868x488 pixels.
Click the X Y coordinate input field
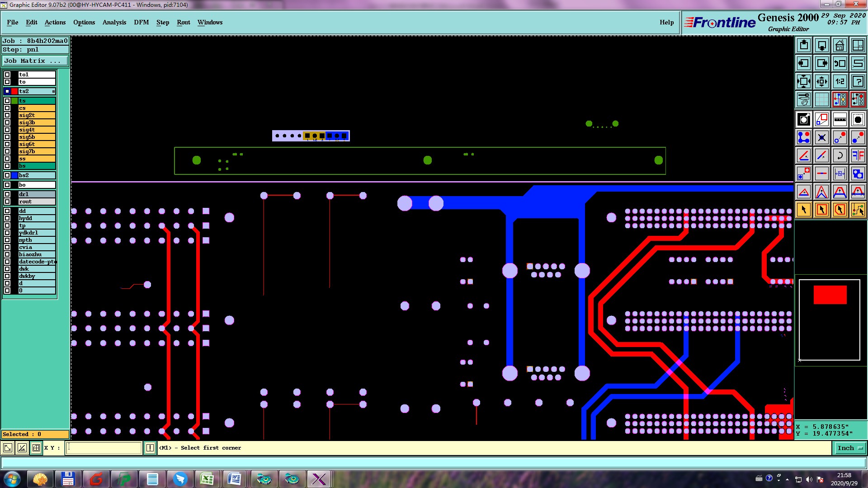104,448
